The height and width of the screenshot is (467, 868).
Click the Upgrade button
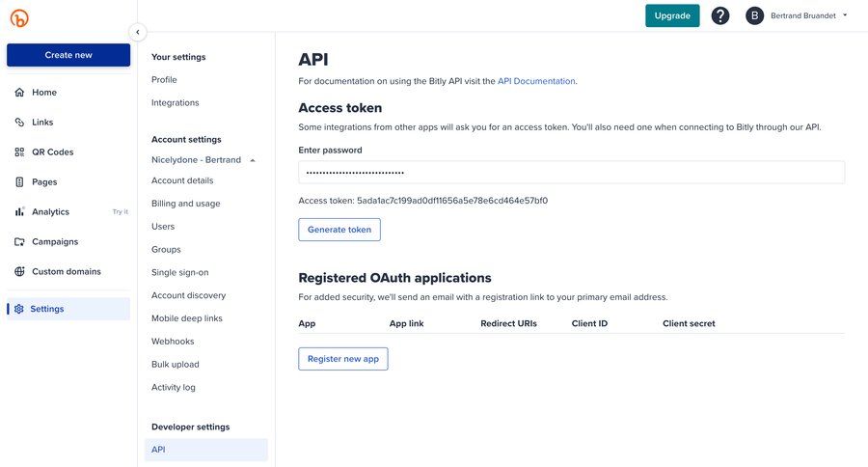[672, 15]
